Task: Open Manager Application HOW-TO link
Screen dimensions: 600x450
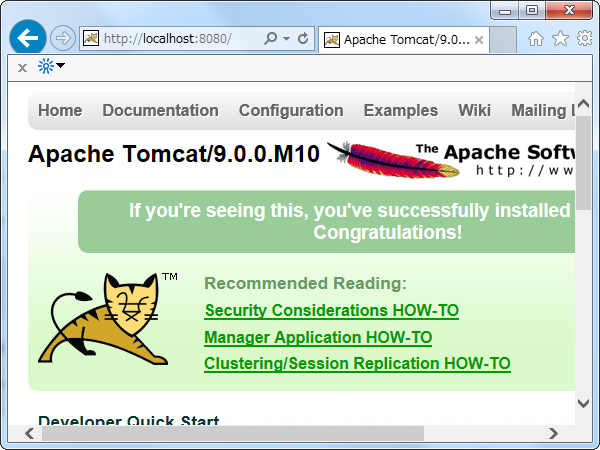Action: tap(318, 337)
